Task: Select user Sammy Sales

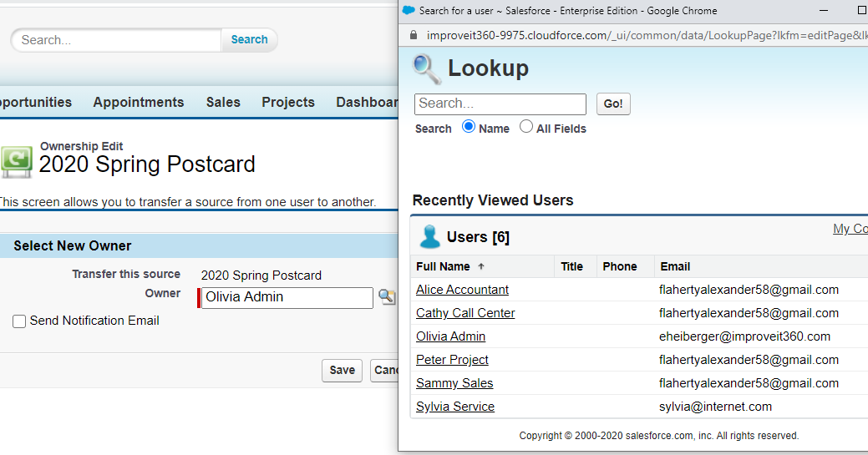Action: (x=454, y=382)
